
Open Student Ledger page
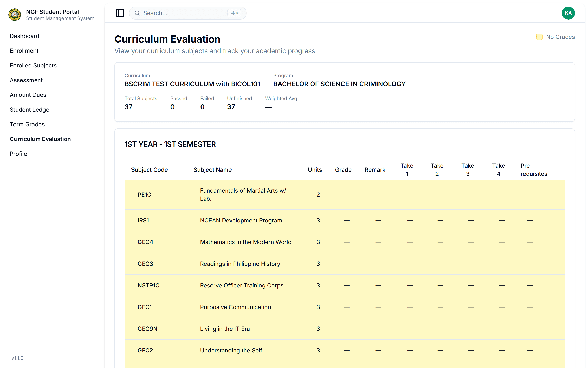pyautogui.click(x=31, y=110)
